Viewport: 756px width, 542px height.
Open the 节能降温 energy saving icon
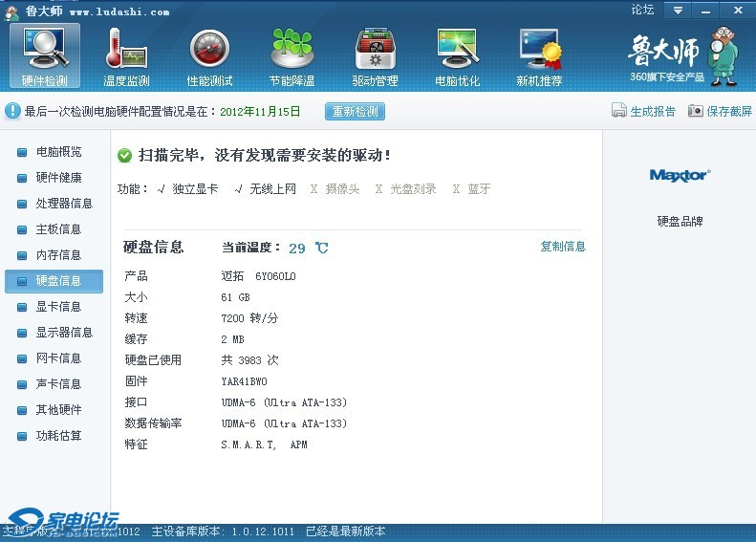[x=292, y=50]
